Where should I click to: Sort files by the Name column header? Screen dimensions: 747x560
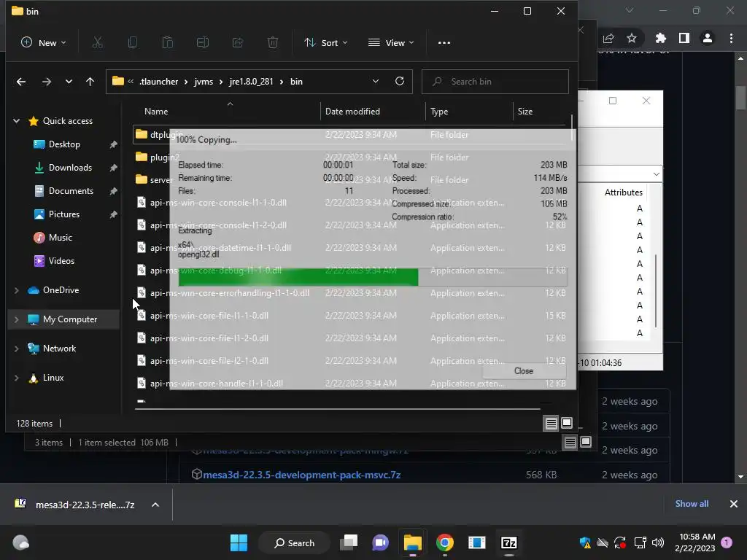pos(156,112)
